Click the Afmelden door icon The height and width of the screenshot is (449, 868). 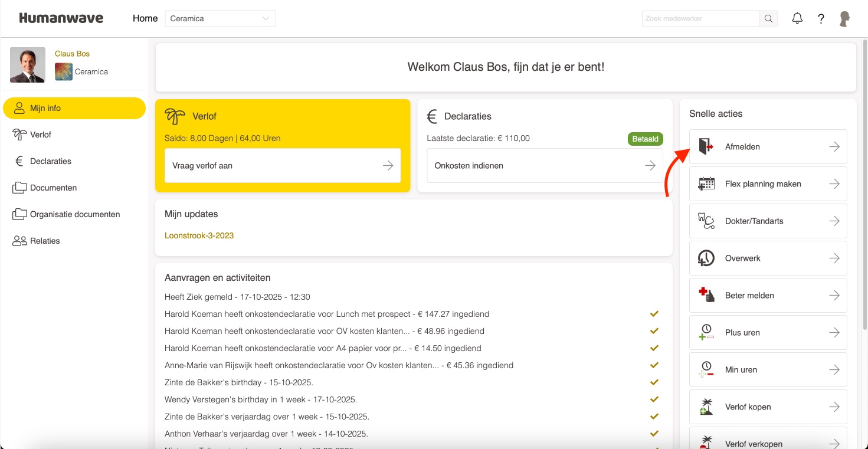pyautogui.click(x=706, y=146)
